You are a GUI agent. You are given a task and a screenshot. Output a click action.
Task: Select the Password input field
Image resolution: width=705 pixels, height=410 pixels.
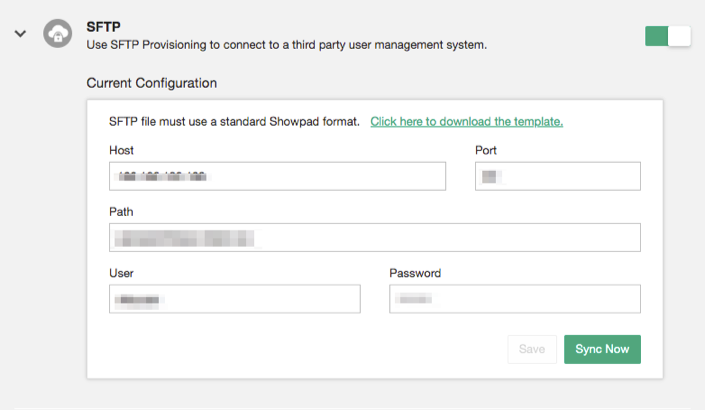(x=515, y=299)
